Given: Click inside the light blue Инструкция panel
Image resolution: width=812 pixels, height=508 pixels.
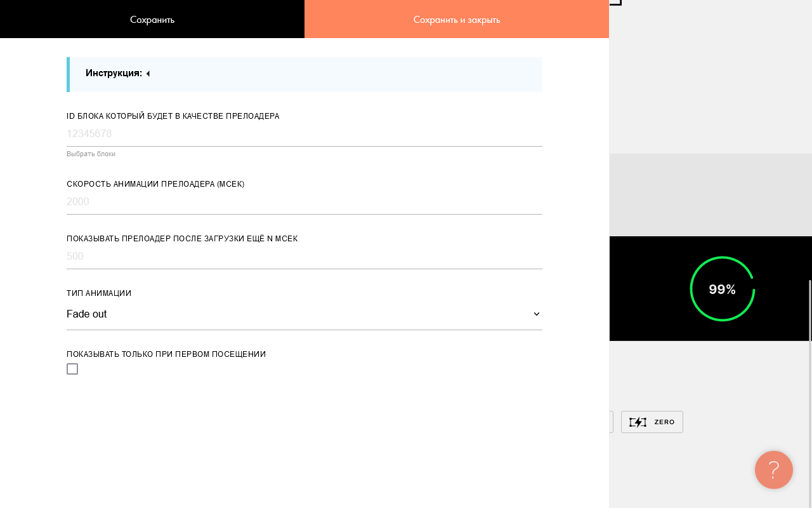Looking at the screenshot, I should [304, 74].
